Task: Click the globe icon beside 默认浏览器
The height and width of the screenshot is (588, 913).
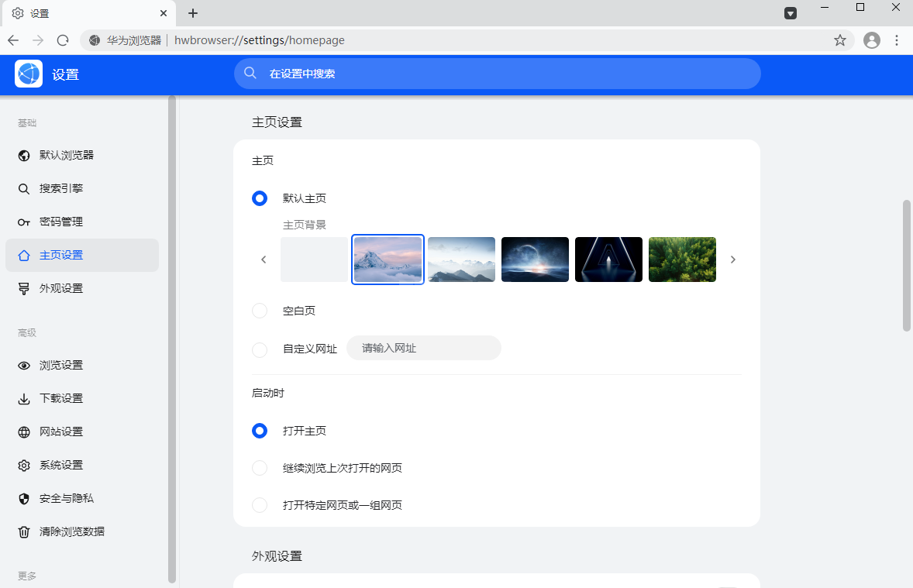Action: [x=24, y=156]
